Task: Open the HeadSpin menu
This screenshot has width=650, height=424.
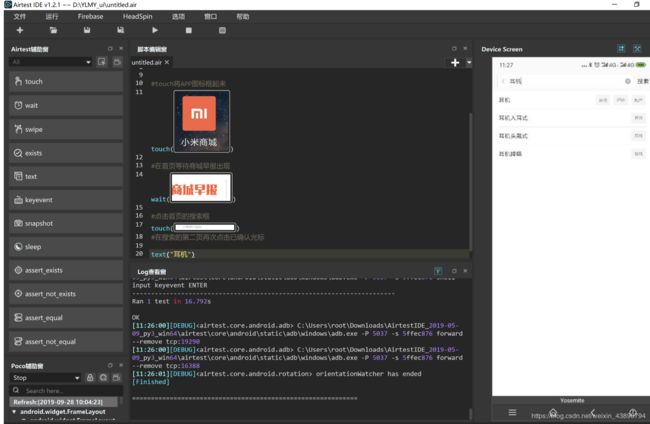Action: click(x=138, y=17)
